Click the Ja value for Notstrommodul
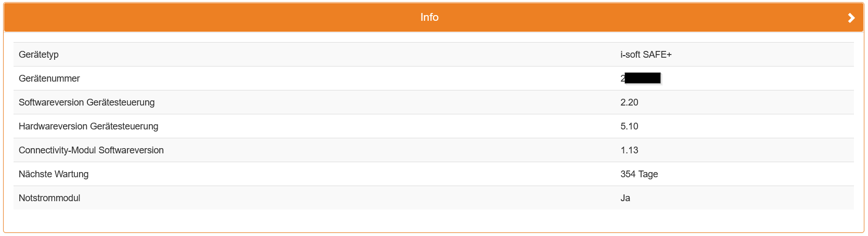 click(625, 198)
